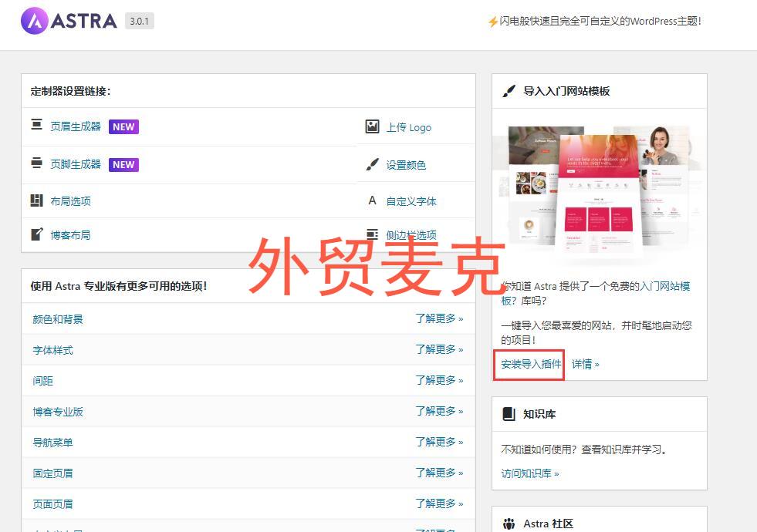This screenshot has height=532, width=757.
Task: Click 了解更多 next to 导航菜单
Action: pos(439,443)
